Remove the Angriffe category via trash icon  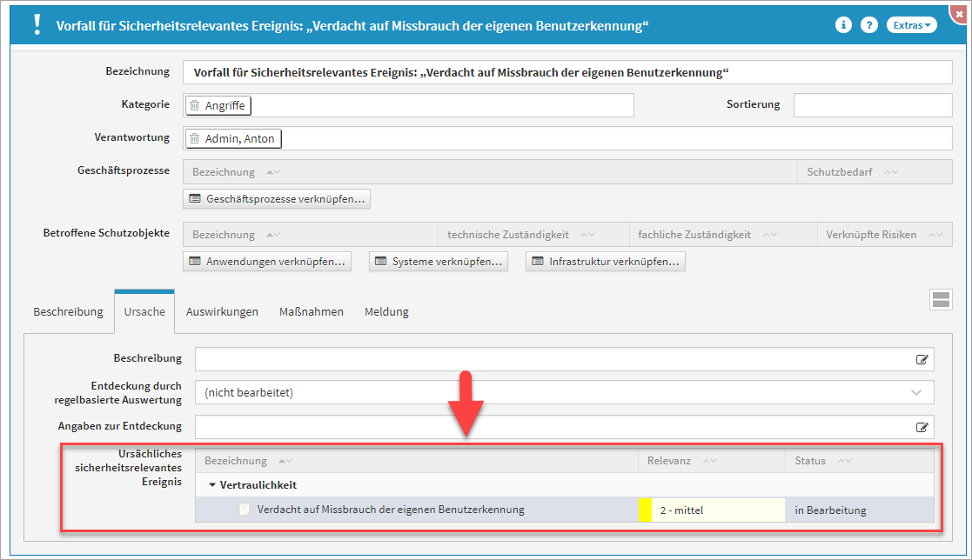tap(195, 106)
